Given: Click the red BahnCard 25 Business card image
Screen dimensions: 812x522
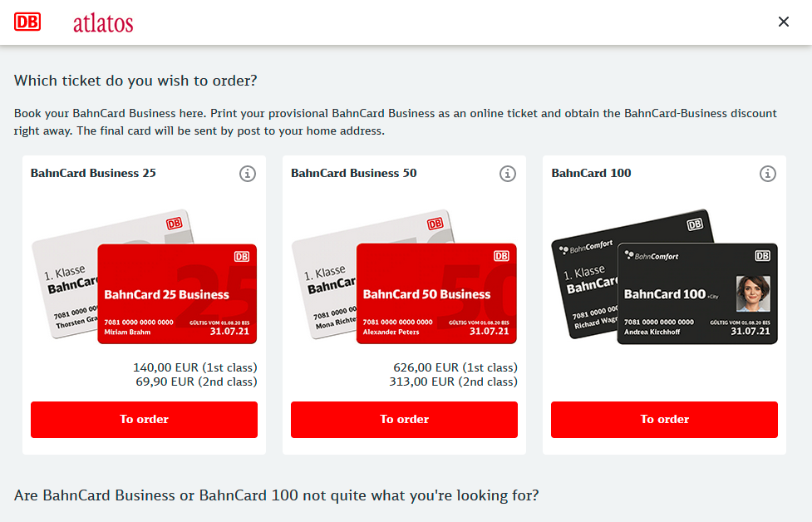Looking at the screenshot, I should (x=177, y=293).
